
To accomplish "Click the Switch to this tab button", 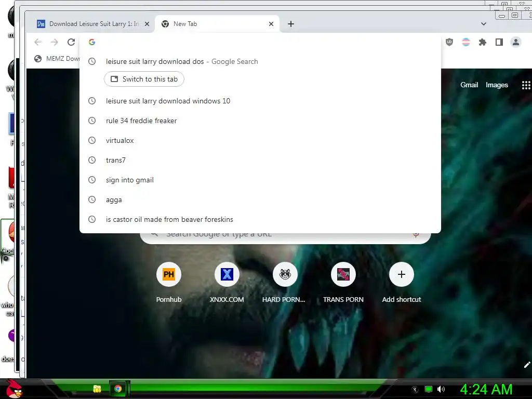I will [144, 79].
